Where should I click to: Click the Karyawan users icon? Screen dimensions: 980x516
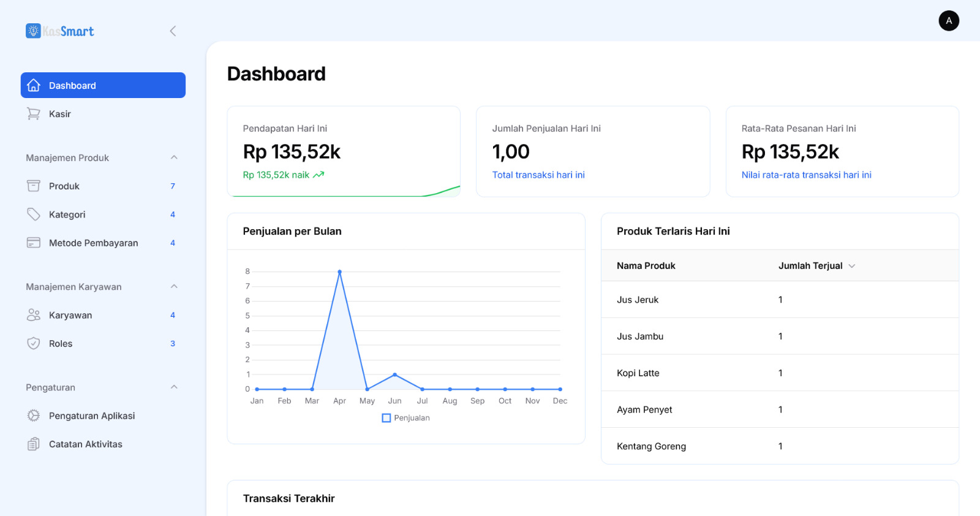(34, 315)
